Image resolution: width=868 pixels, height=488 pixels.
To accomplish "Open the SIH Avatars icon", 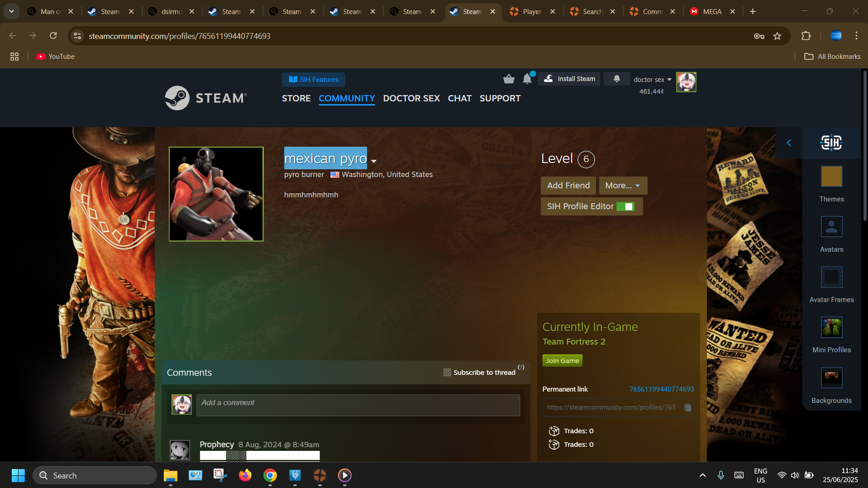I will point(831,227).
